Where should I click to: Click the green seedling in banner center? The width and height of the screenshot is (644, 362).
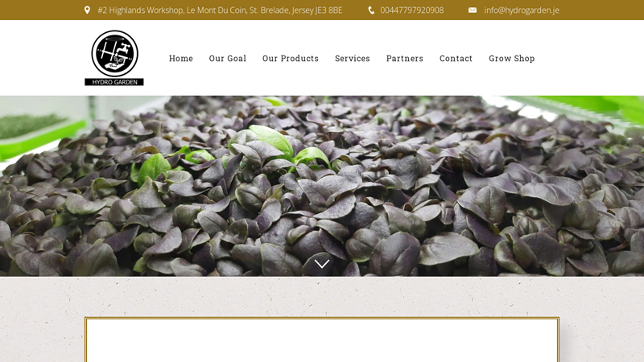270,142
